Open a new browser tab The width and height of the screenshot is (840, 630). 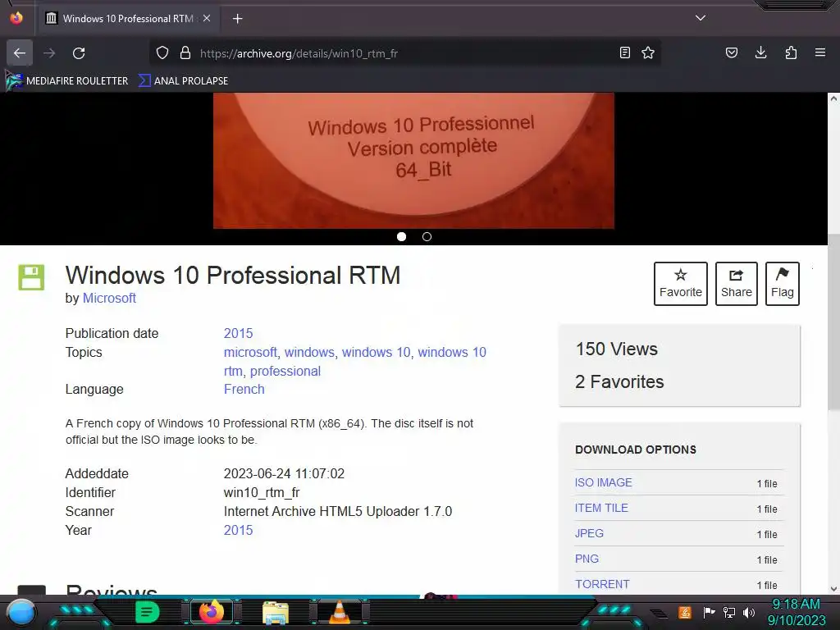(237, 19)
